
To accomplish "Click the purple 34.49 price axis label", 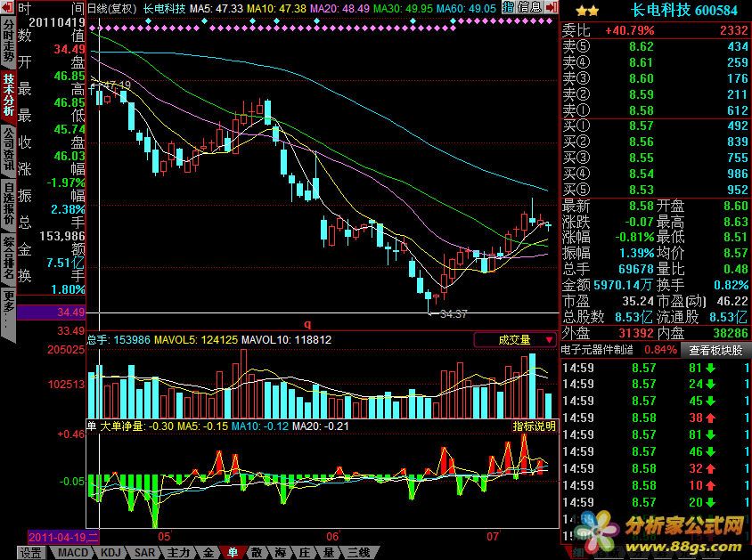I will (x=51, y=312).
